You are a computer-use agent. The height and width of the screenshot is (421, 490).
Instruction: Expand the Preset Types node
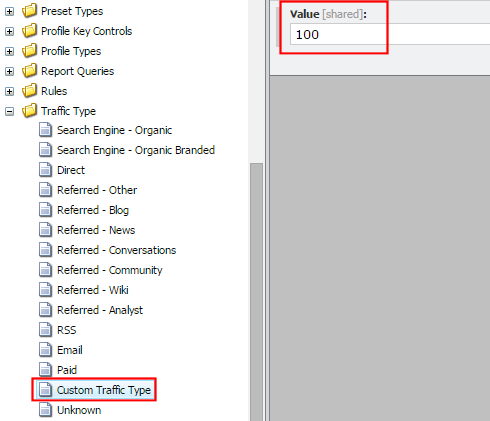click(10, 12)
